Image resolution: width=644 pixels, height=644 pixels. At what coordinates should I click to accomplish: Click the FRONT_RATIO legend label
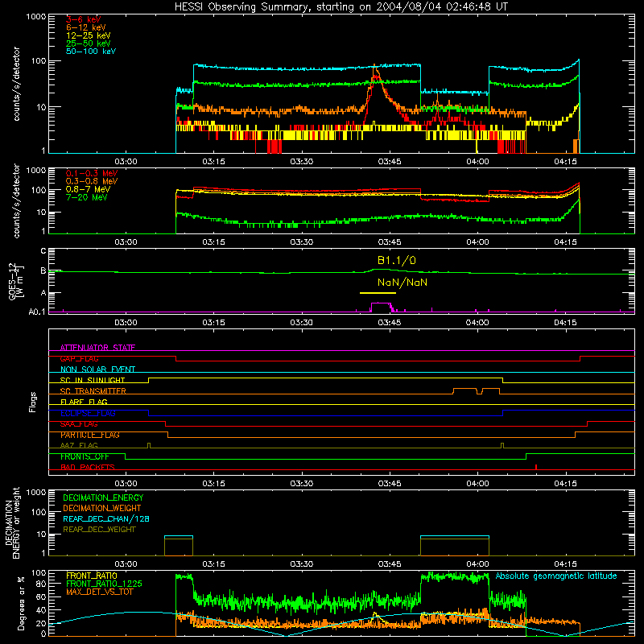[x=91, y=576]
